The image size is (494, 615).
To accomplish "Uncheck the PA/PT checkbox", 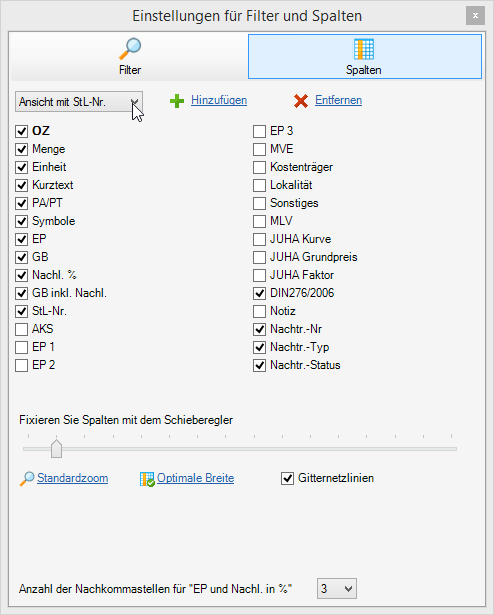I will [x=22, y=204].
